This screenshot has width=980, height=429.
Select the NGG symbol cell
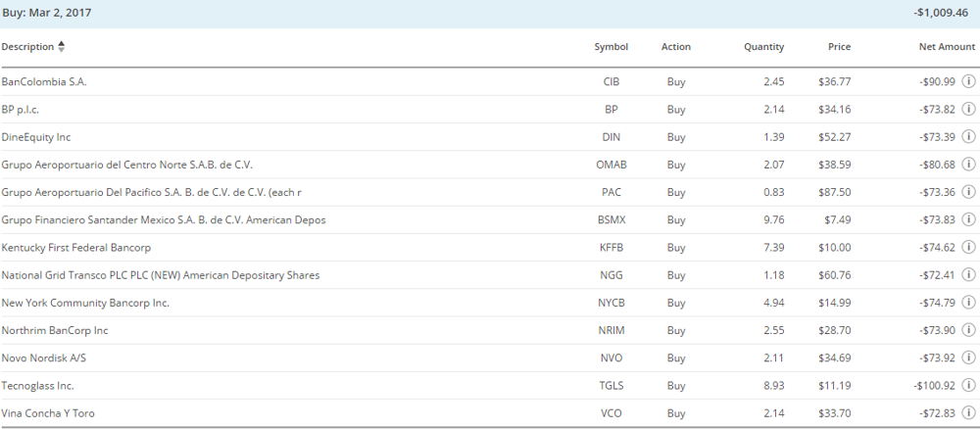pyautogui.click(x=611, y=275)
